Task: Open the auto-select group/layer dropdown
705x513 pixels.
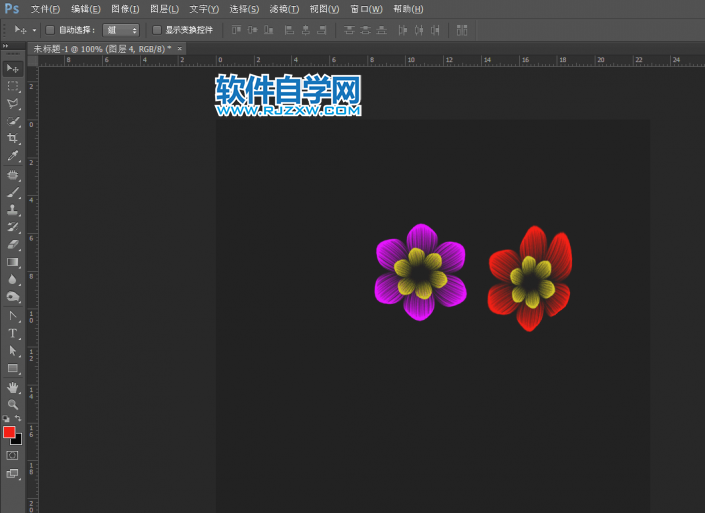Action: (x=121, y=30)
